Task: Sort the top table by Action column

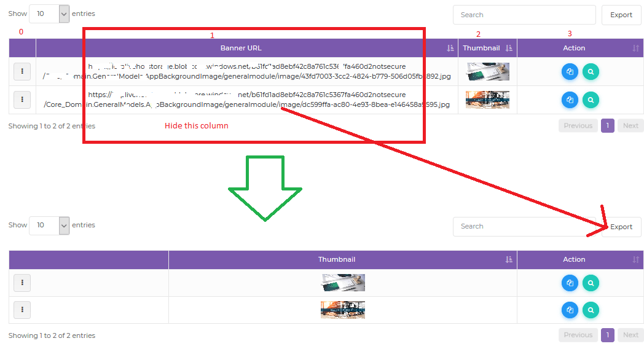Action: [x=580, y=48]
